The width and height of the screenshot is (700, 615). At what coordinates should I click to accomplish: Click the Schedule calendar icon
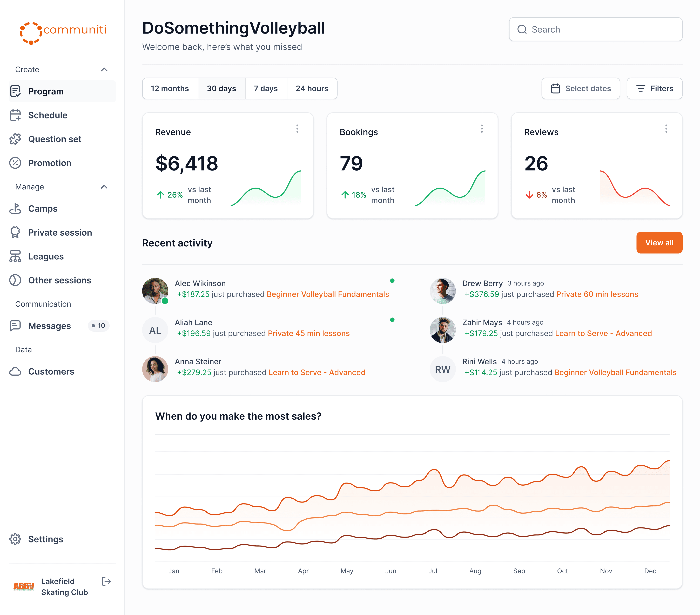(x=15, y=115)
